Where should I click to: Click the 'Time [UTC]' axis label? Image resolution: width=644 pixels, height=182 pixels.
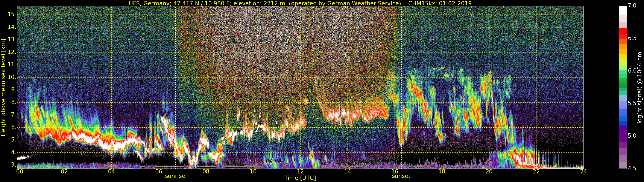300,178
